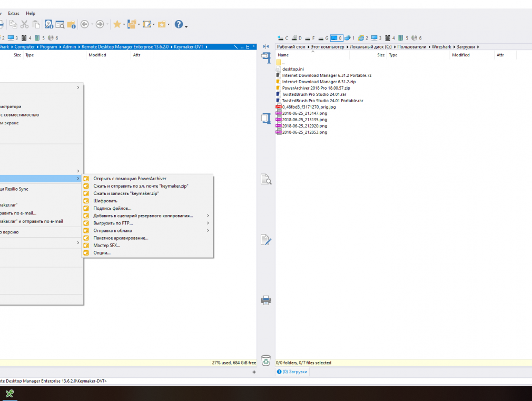Open folder properties with the folder info icon

click(71, 24)
